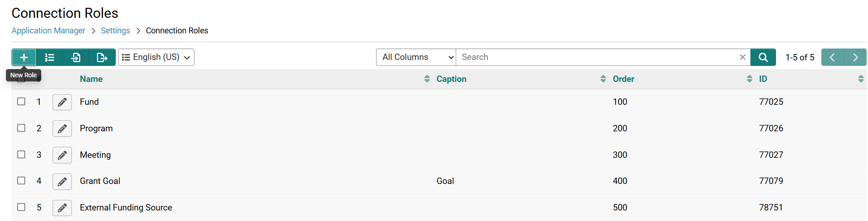Go to the Settings breadcrumb link
Viewport: 868px width, 221px height.
(x=115, y=31)
